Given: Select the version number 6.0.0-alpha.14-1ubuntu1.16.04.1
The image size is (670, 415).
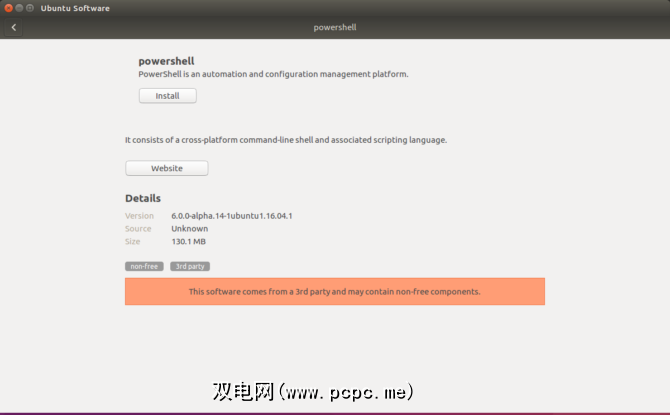Looking at the screenshot, I should (232, 216).
